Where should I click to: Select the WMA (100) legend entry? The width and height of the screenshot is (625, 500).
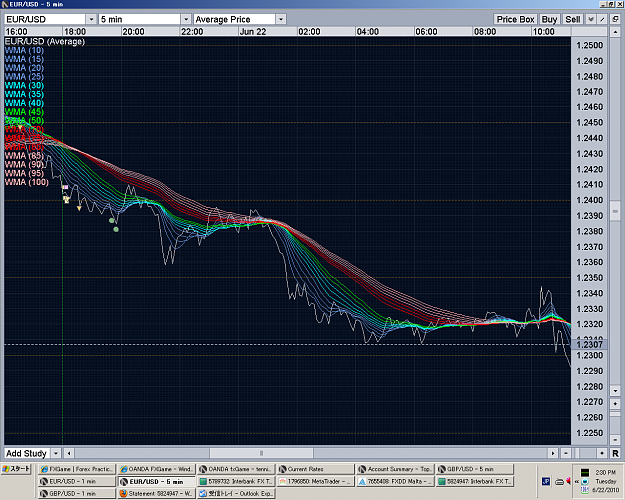(27, 182)
